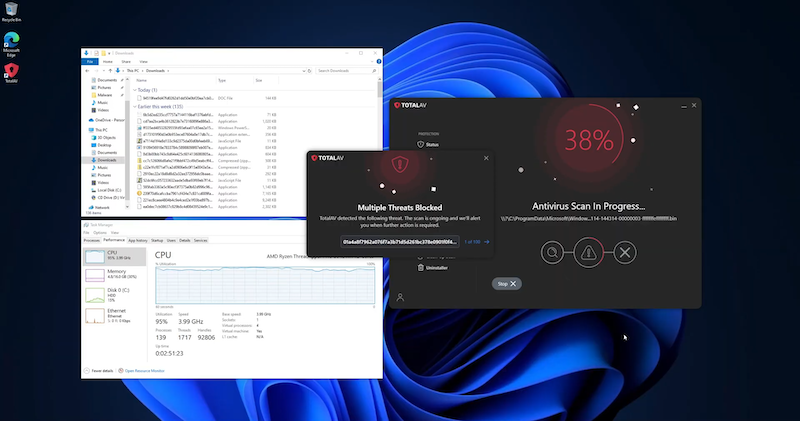Viewport: 800px width, 421px height.
Task: Switch to the Services tab
Action: pos(201,240)
